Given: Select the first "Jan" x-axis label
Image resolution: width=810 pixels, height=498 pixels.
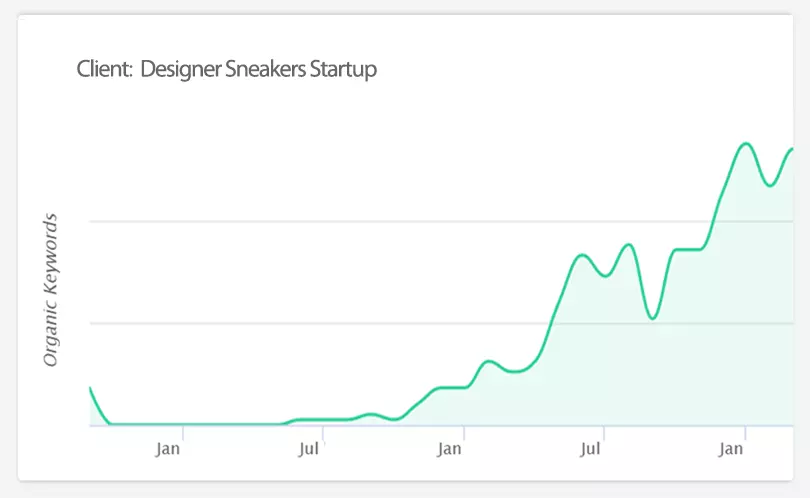Looking at the screenshot, I should [x=168, y=449].
